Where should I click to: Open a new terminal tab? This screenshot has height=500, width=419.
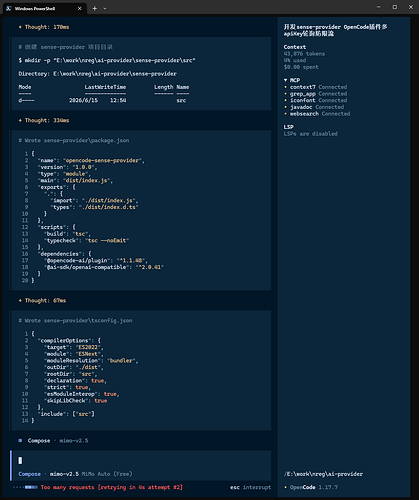coord(95,8)
